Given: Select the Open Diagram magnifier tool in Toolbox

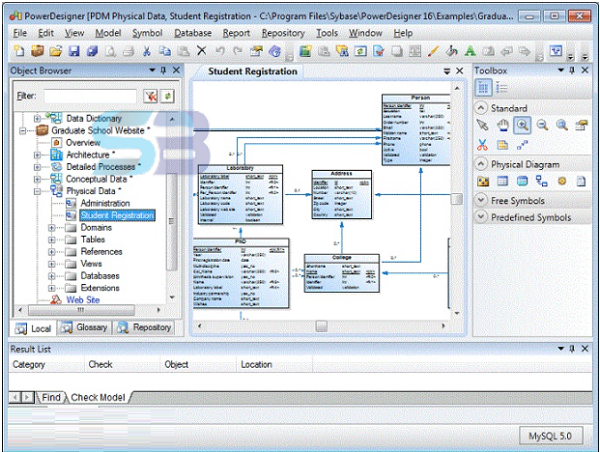Looking at the screenshot, I should coord(562,125).
